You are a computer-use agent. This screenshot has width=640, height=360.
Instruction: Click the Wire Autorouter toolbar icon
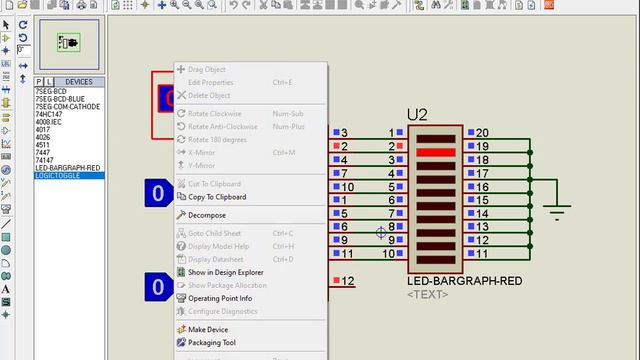click(419, 5)
